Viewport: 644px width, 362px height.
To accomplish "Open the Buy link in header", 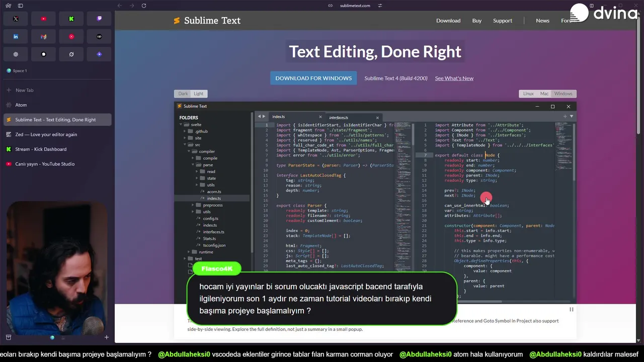I will pyautogui.click(x=477, y=21).
